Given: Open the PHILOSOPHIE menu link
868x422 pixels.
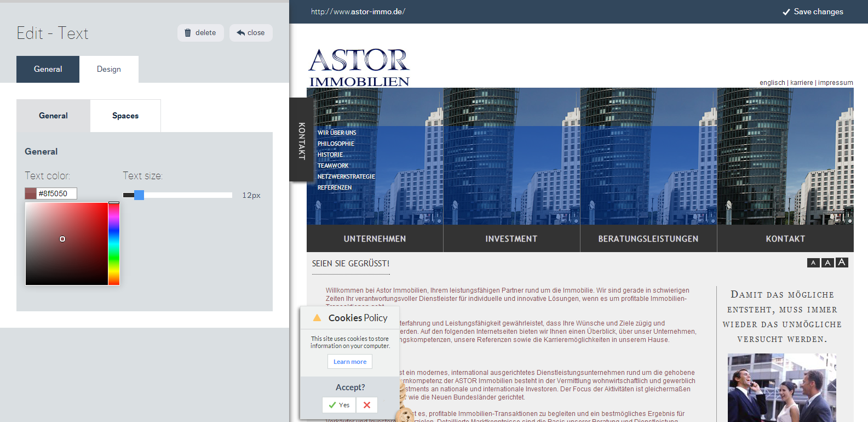Looking at the screenshot, I should pos(336,144).
